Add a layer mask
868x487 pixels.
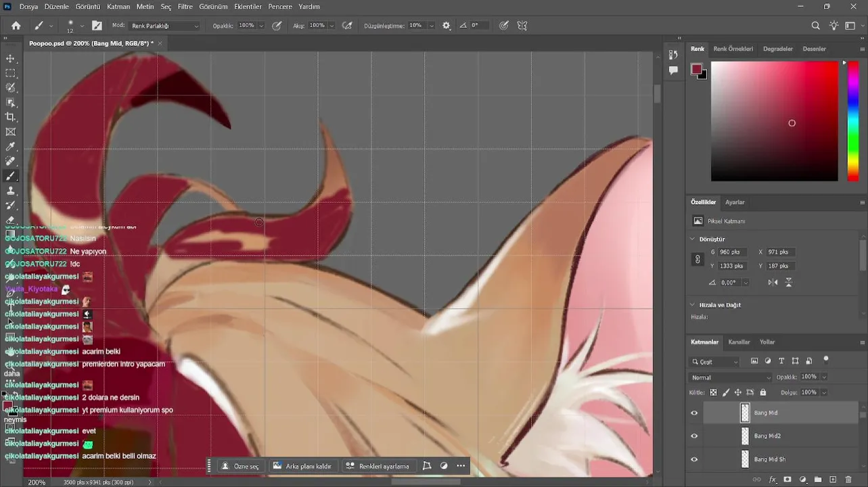coord(787,480)
